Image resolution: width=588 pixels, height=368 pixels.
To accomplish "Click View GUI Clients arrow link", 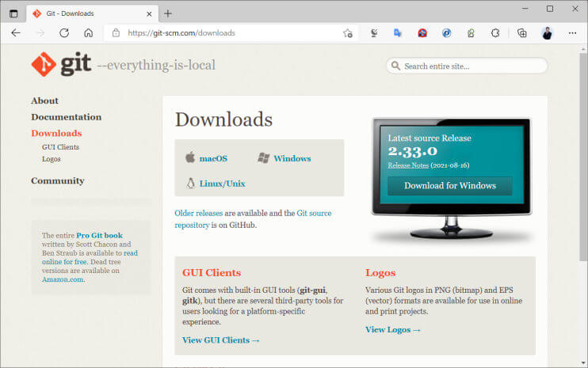I will click(x=221, y=340).
